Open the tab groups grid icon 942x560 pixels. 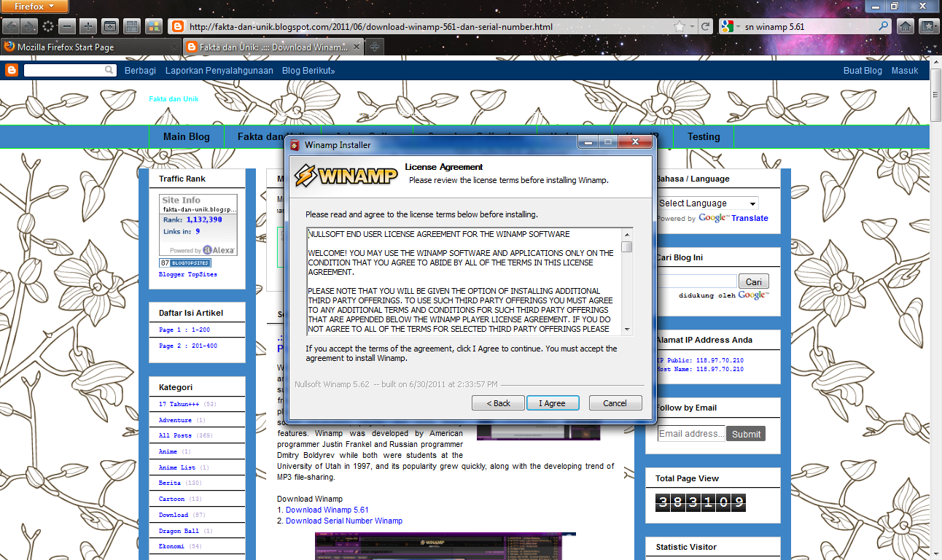[x=131, y=27]
